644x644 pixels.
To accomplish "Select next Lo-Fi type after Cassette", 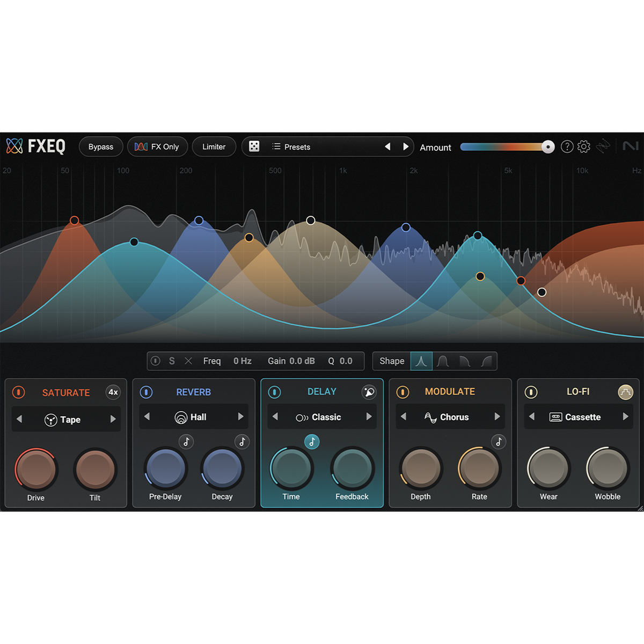I will click(625, 416).
